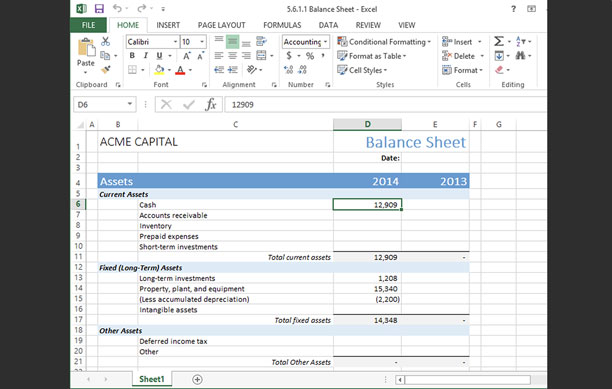Click the Fill down-arrow icon

pos(499,56)
